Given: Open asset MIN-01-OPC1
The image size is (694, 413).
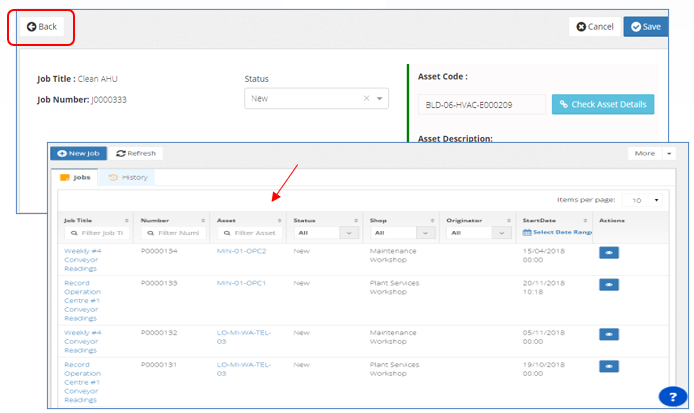Looking at the screenshot, I should coord(241,283).
